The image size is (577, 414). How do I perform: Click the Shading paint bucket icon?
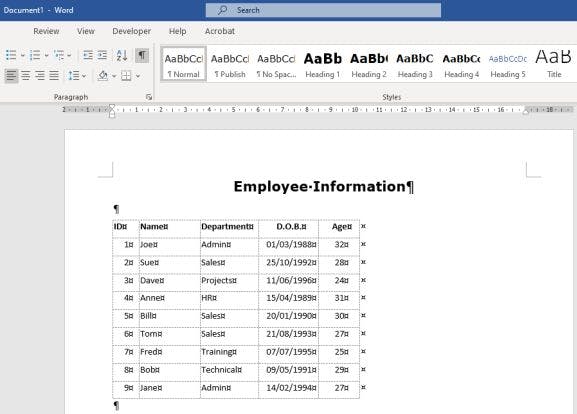(x=103, y=76)
